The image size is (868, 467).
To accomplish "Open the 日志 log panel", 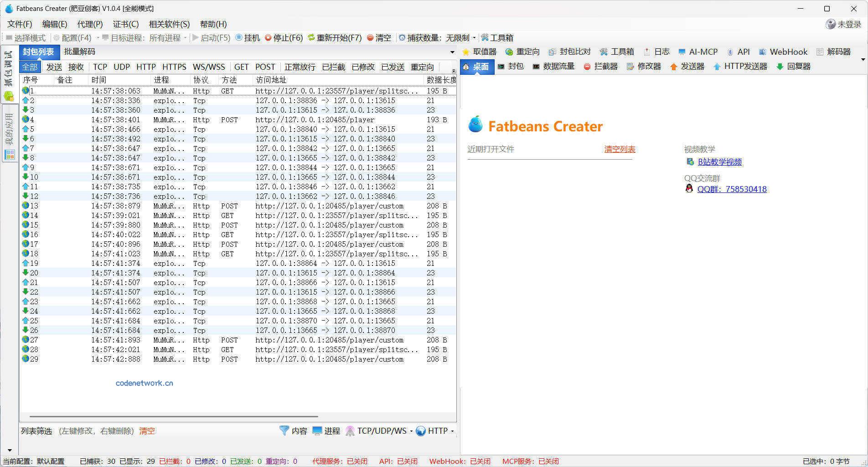I will pos(656,52).
